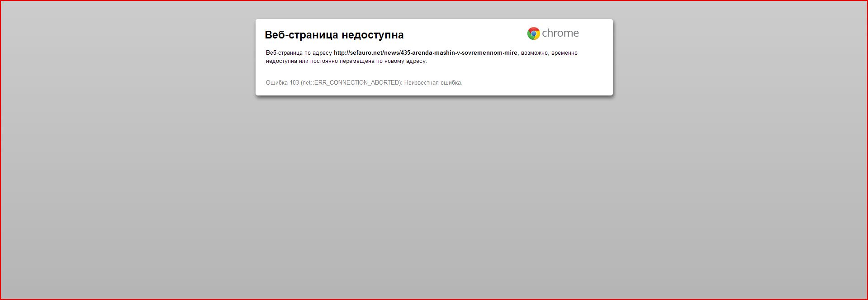Click the word "Веб-страница" in the bold heading
Image resolution: width=868 pixels, height=300 pixels.
click(301, 35)
